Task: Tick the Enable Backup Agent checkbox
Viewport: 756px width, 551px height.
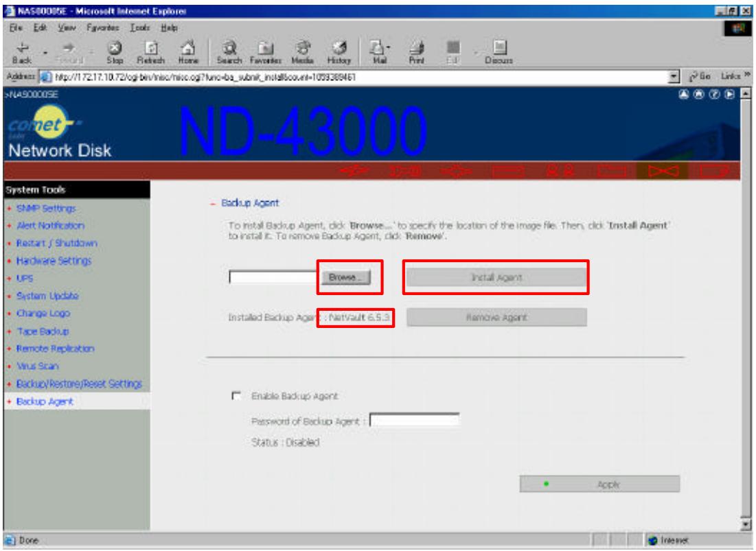Action: tap(236, 395)
